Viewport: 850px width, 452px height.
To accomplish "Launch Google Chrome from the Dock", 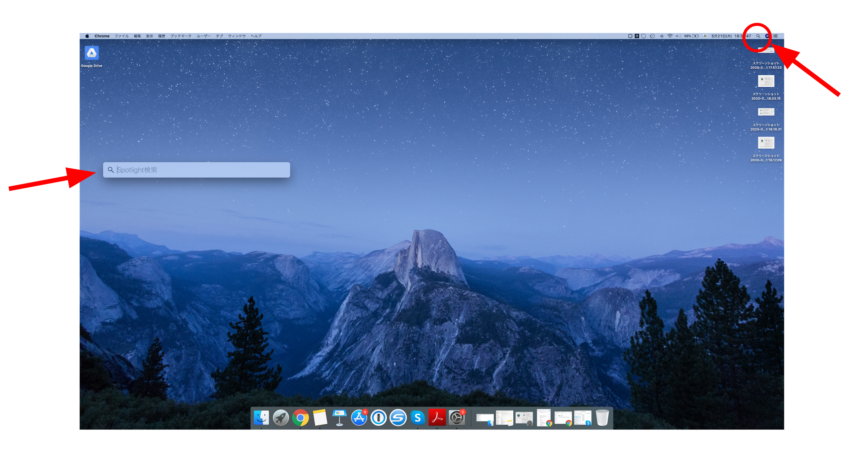I will [x=301, y=418].
